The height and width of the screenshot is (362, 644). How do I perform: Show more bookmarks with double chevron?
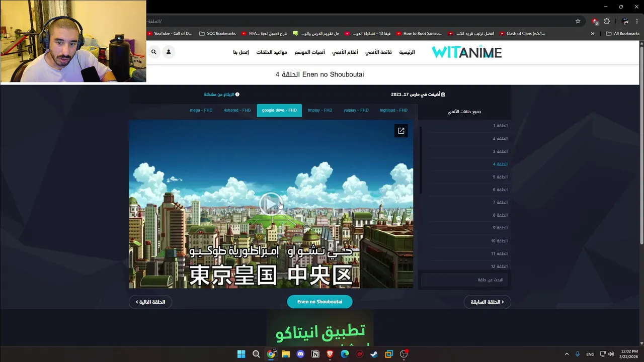coord(592,34)
